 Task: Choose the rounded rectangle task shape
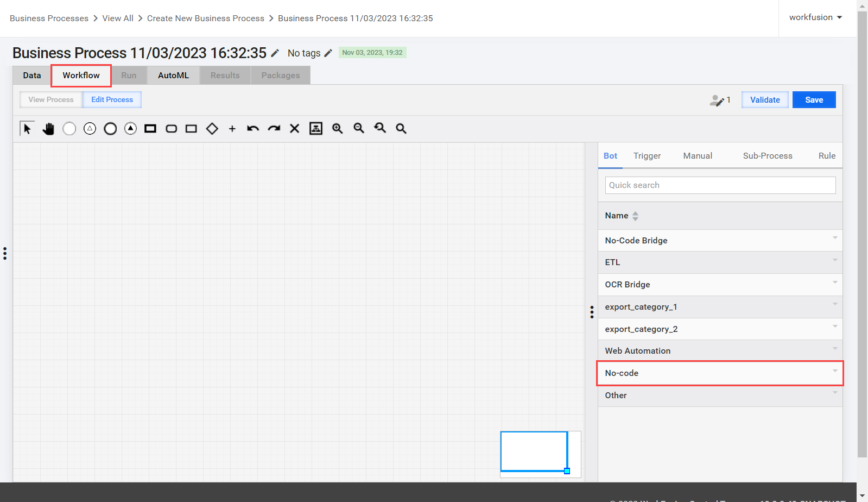pos(171,129)
